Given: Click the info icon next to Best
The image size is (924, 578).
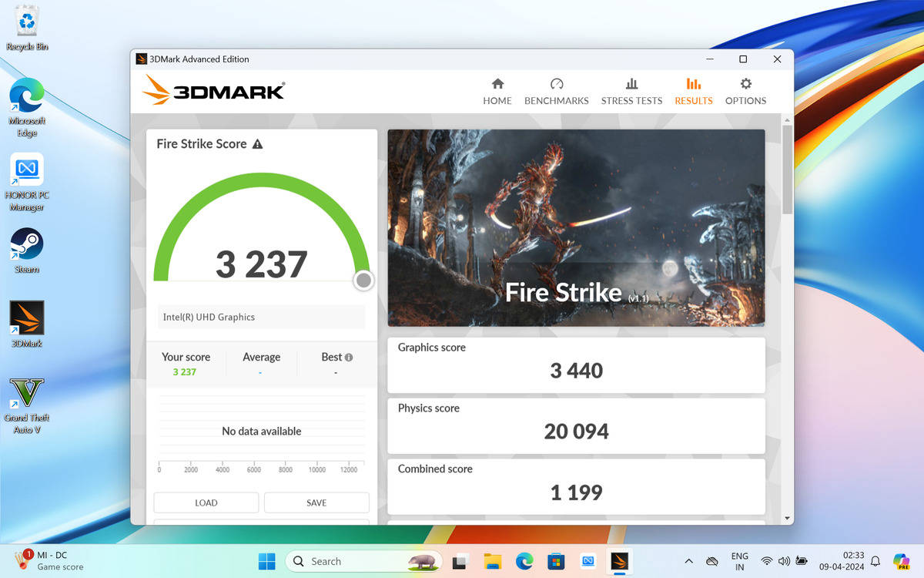Looking at the screenshot, I should coord(349,358).
